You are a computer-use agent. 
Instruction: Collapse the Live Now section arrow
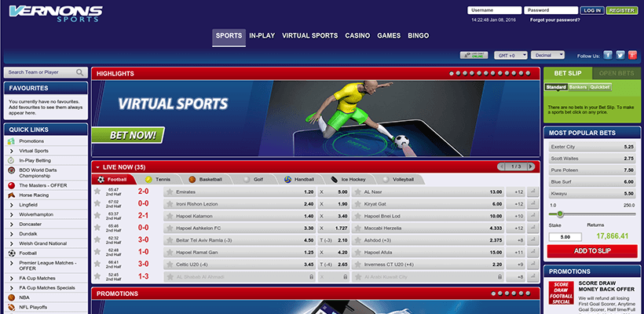(97, 167)
